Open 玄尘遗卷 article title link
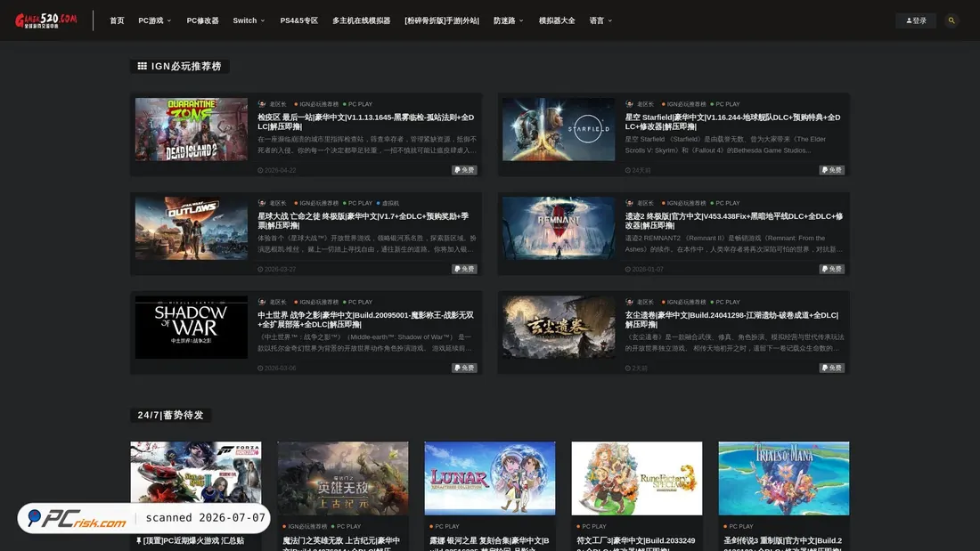This screenshot has width=980, height=551. 731,320
